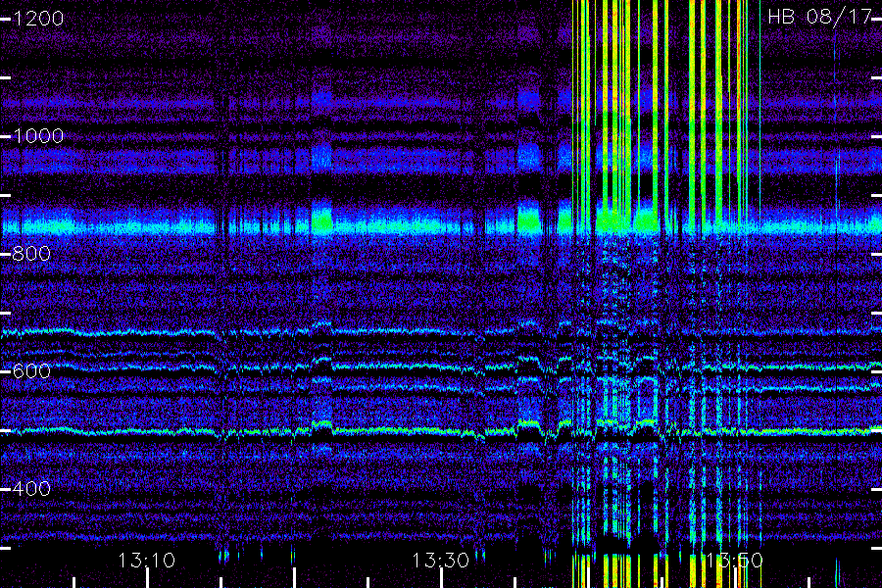882x588 pixels.
Task: Click the 13:30 time label
Action: pos(440,561)
